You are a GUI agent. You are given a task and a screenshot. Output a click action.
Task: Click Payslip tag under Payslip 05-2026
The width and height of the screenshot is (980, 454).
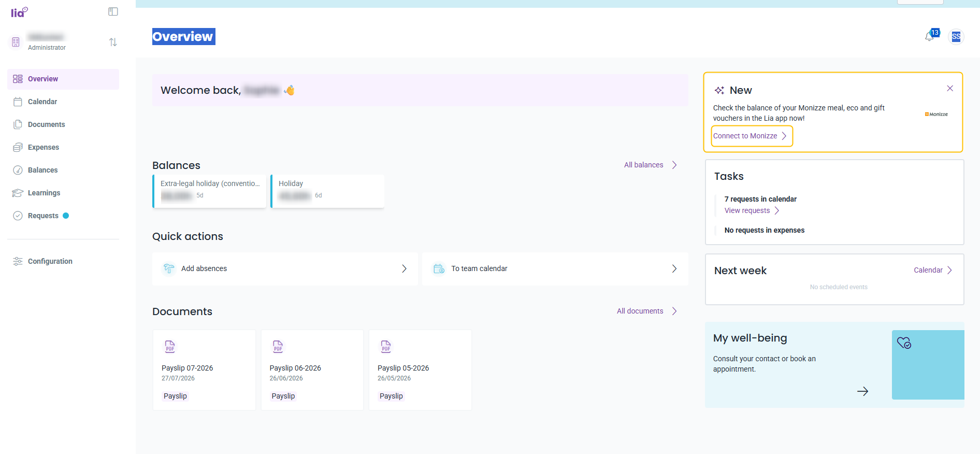pyautogui.click(x=391, y=396)
